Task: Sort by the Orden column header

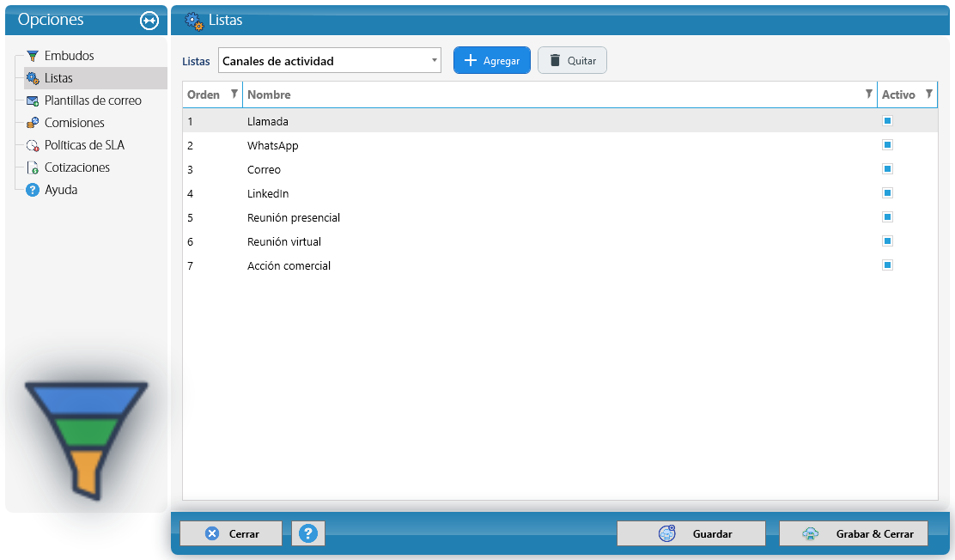Action: [x=204, y=94]
